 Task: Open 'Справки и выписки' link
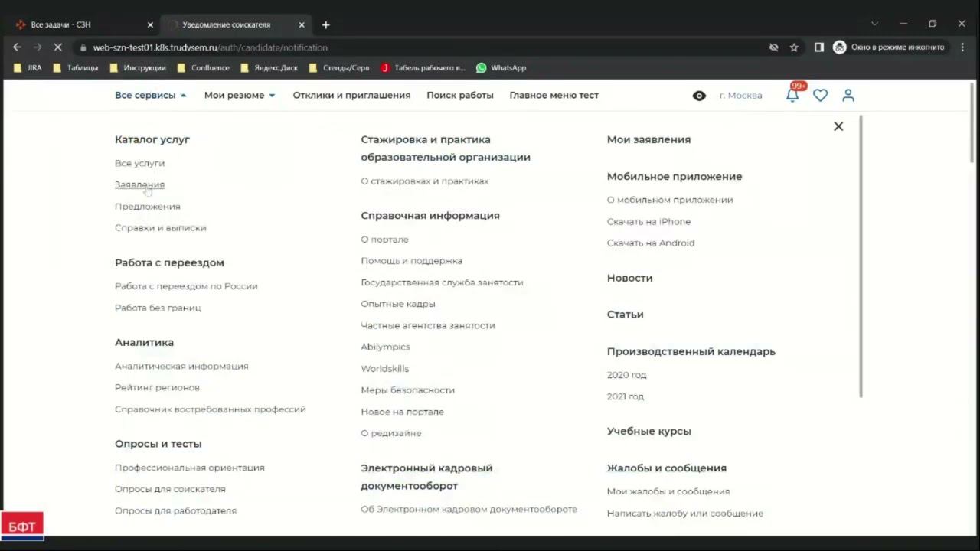(x=161, y=227)
